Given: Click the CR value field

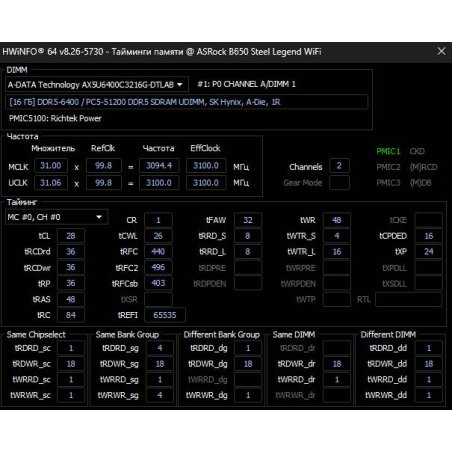Looking at the screenshot, I should [158, 220].
